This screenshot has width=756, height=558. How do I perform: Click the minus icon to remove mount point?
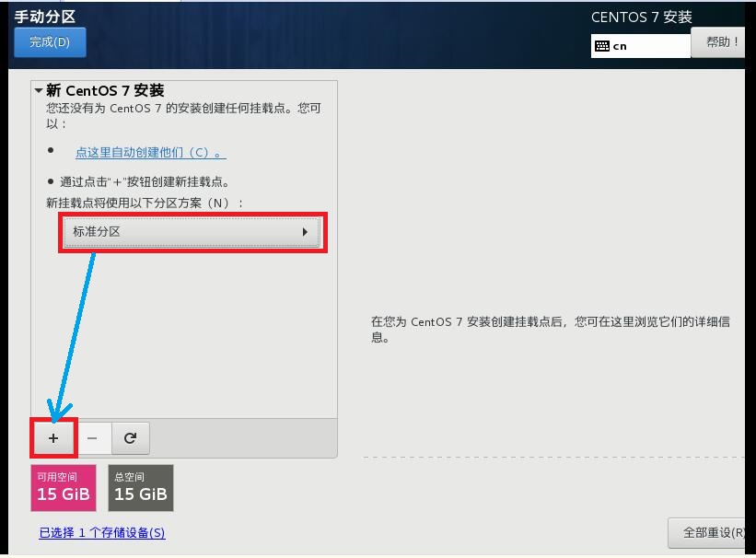click(x=92, y=438)
